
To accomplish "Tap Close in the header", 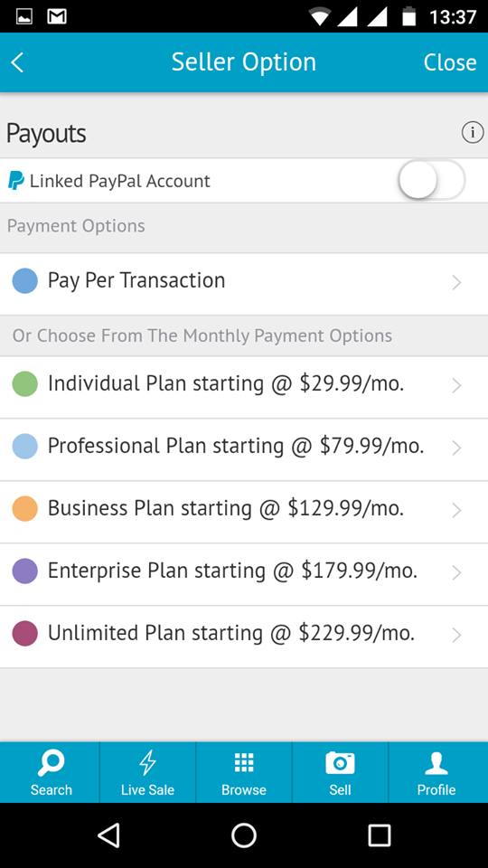I will (x=450, y=62).
